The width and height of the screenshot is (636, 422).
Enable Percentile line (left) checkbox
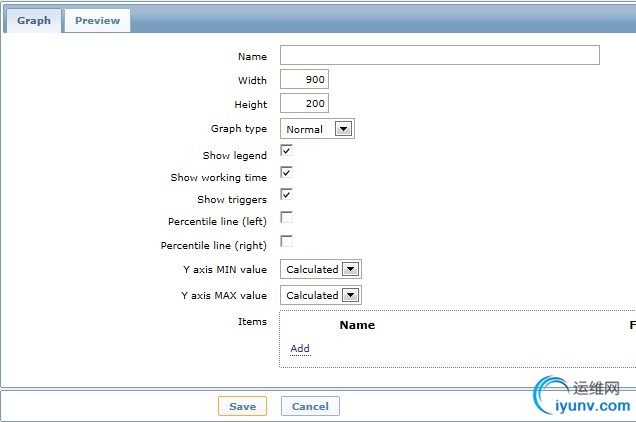point(286,217)
